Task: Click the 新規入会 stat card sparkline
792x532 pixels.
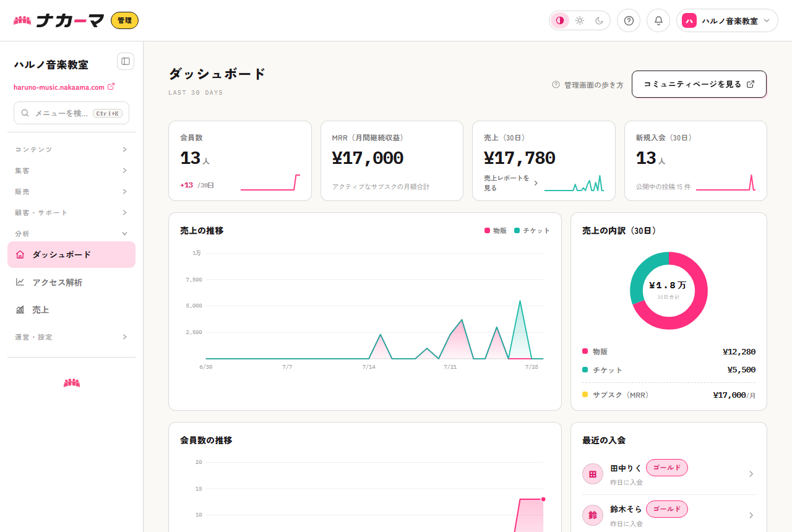Action: point(725,182)
